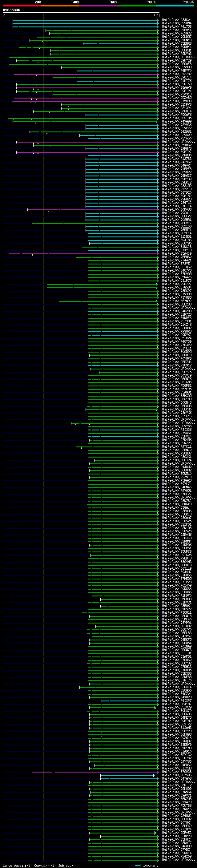
Task: Select hit UniRef100_P74421
Action: (x=177, y=260)
